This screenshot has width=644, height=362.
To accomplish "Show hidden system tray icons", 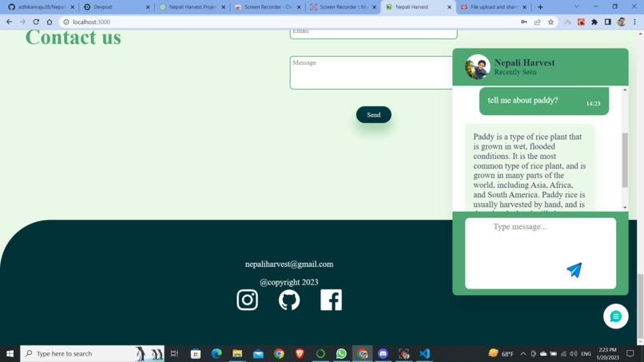I will click(x=523, y=353).
